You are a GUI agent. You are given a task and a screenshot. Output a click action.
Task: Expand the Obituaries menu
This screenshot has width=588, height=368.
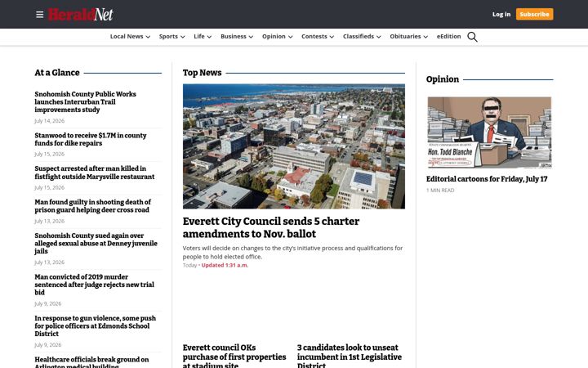pos(409,37)
